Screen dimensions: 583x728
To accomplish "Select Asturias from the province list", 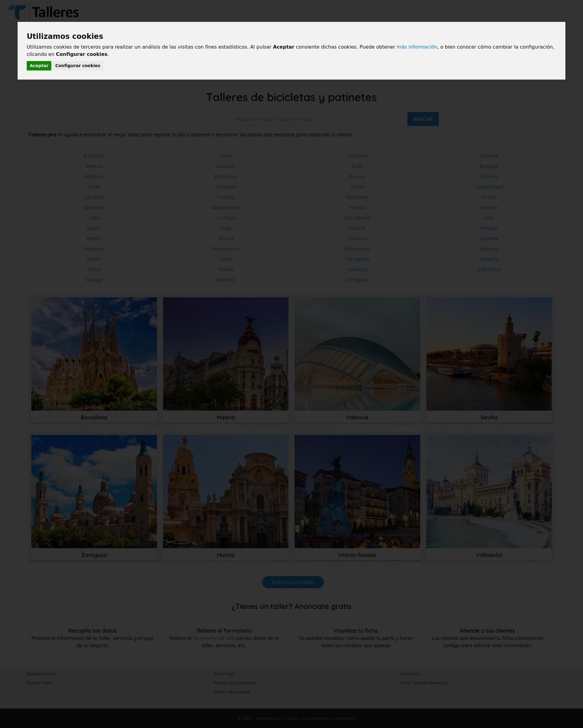I will point(226,166).
